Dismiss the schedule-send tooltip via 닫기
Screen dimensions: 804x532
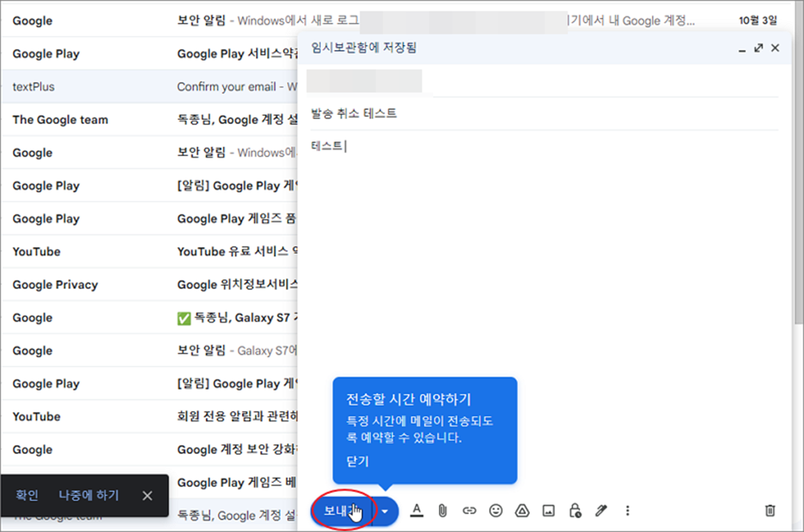pyautogui.click(x=358, y=462)
